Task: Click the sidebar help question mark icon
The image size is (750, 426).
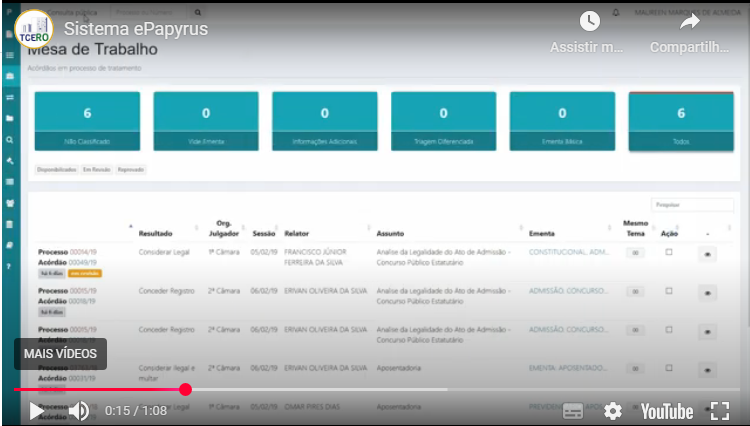Action: click(9, 267)
